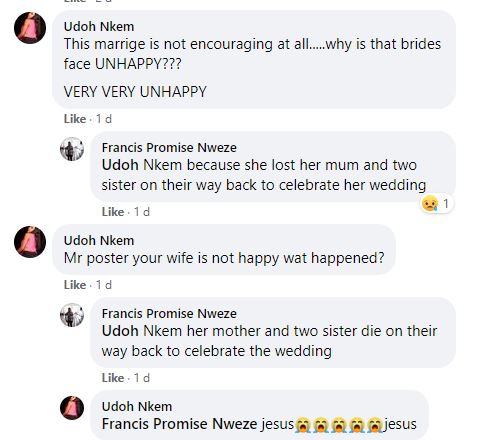The height and width of the screenshot is (440, 482).
Task: Open Udoh Nkem's small avatar on the last reply
Action: pyautogui.click(x=72, y=408)
